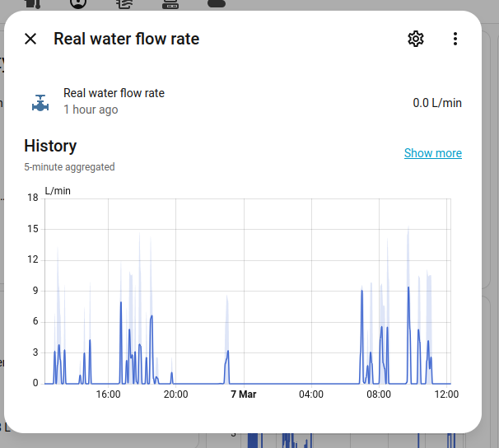The width and height of the screenshot is (499, 448).
Task: Click the '1 hour ago' timestamp
Action: (91, 110)
